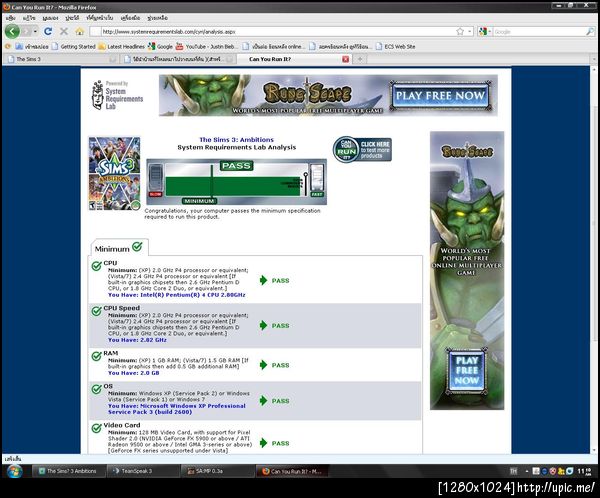Click PLAY FREE NOW in top RuneScape banner
This screenshot has width=600, height=498.
(x=440, y=95)
